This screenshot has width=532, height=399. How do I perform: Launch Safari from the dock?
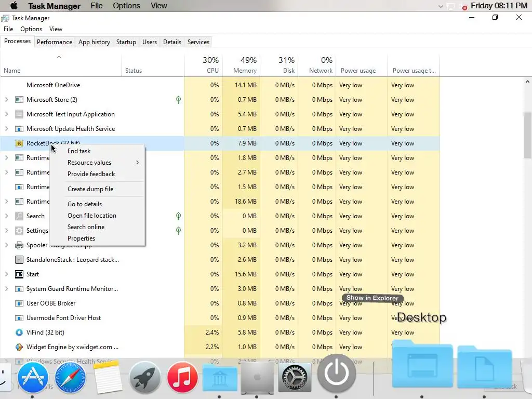click(x=70, y=377)
